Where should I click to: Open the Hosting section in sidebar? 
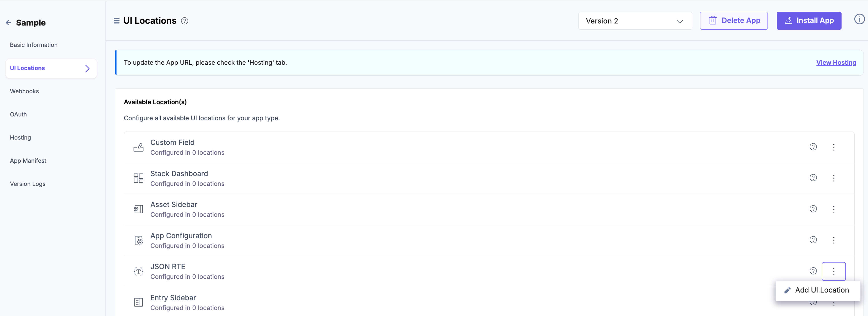20,138
